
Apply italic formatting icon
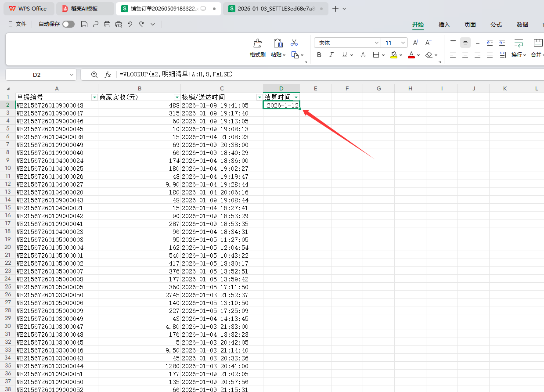pos(331,55)
